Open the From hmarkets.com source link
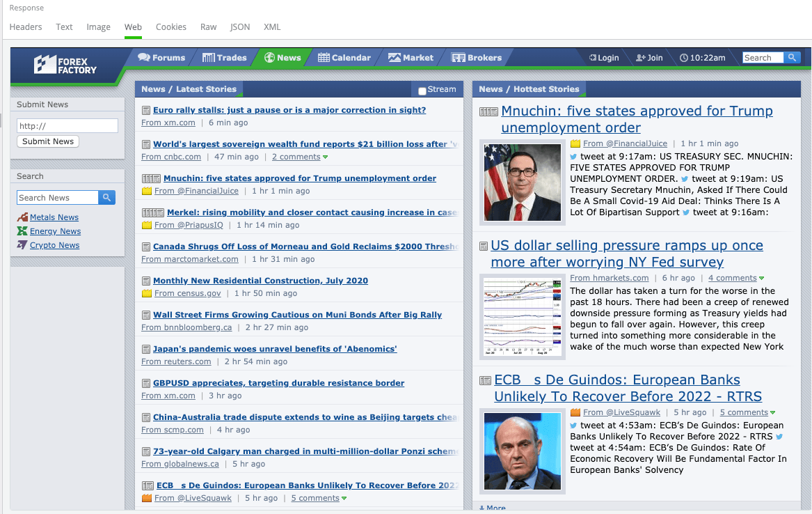The image size is (812, 514). [x=610, y=279]
